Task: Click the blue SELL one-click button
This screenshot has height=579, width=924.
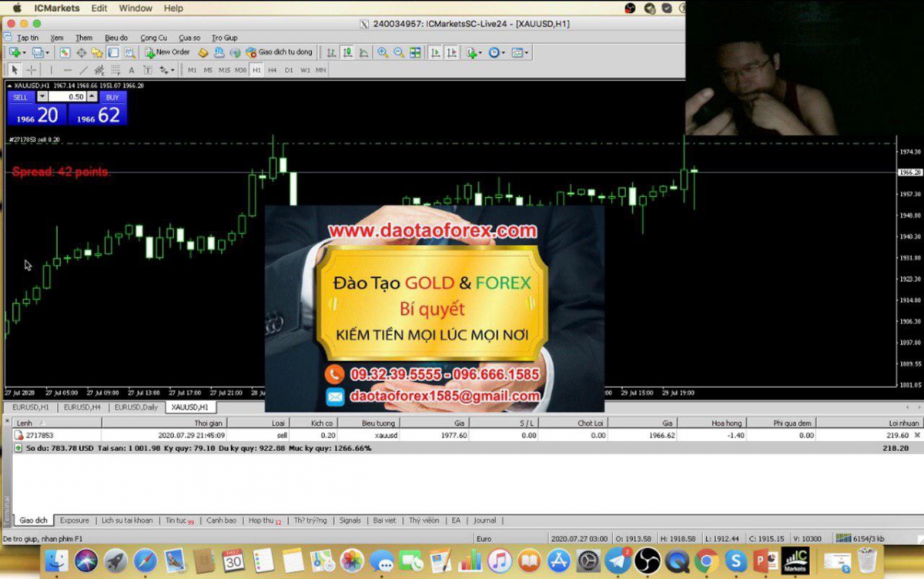Action: coord(20,97)
